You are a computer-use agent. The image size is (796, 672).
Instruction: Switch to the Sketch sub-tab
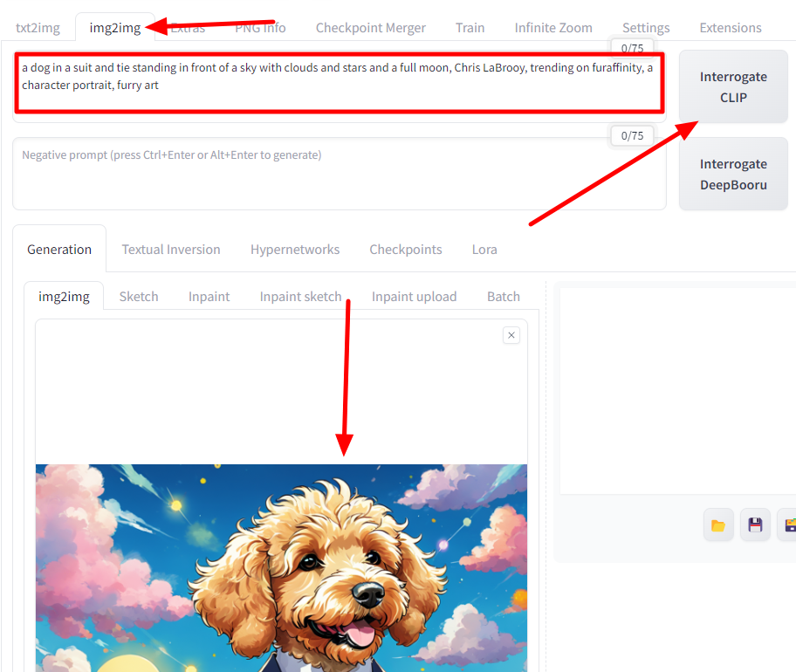click(x=139, y=297)
